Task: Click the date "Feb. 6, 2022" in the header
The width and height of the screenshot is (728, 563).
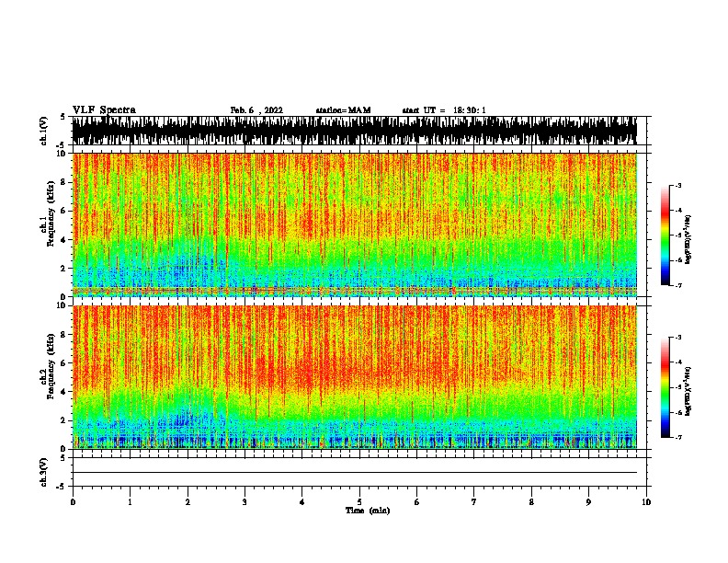Action: click(x=256, y=110)
